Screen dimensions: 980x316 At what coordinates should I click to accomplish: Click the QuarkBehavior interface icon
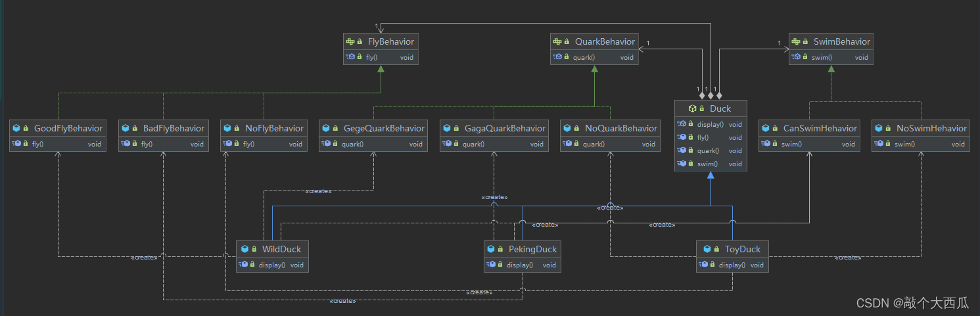pos(557,41)
